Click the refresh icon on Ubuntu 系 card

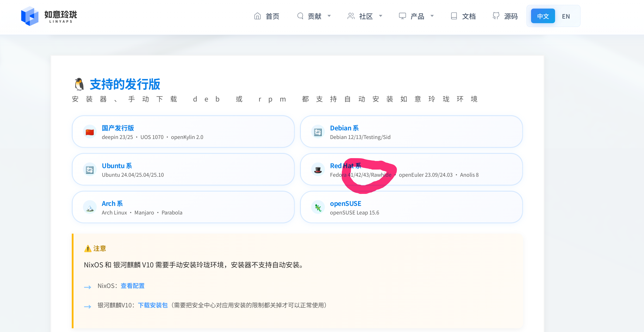click(90, 170)
